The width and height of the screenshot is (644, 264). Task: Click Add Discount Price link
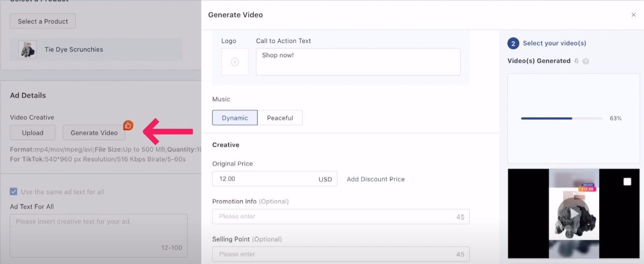pyautogui.click(x=376, y=179)
